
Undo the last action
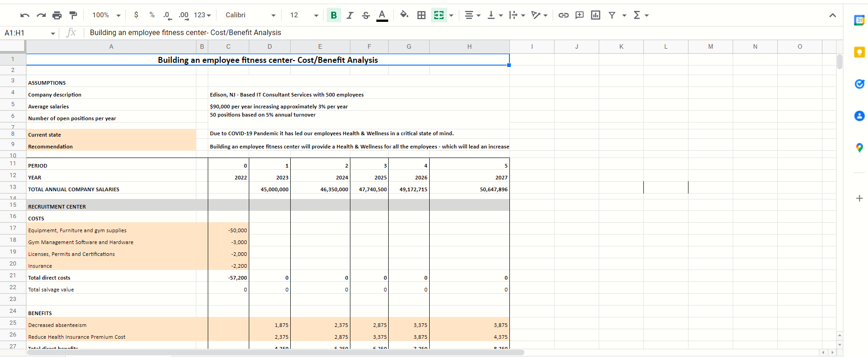click(x=25, y=15)
